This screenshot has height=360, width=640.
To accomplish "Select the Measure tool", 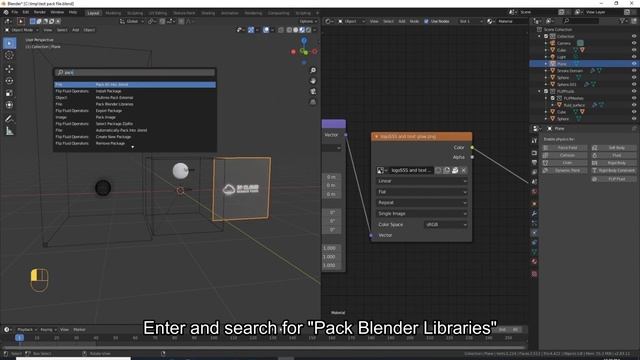I will pos(9,131).
